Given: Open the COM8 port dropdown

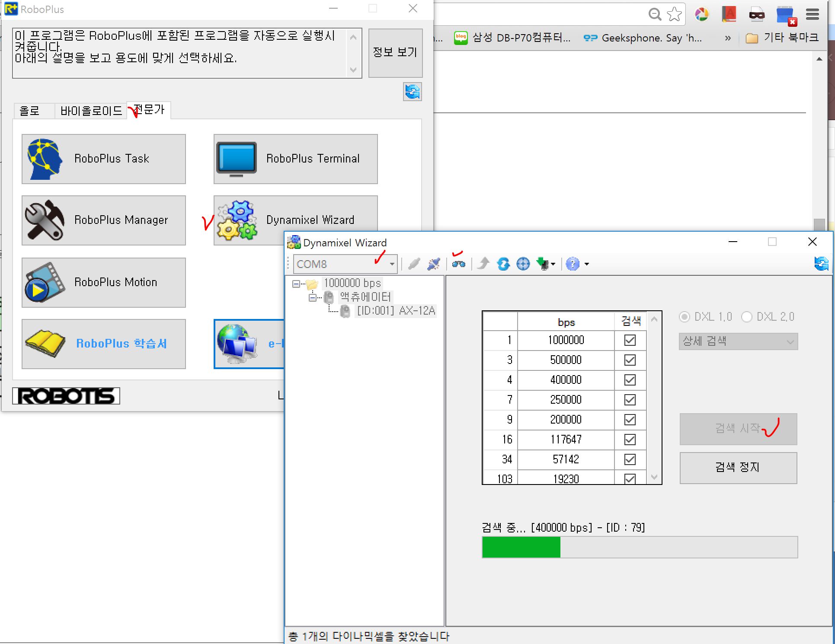Looking at the screenshot, I should pyautogui.click(x=392, y=264).
